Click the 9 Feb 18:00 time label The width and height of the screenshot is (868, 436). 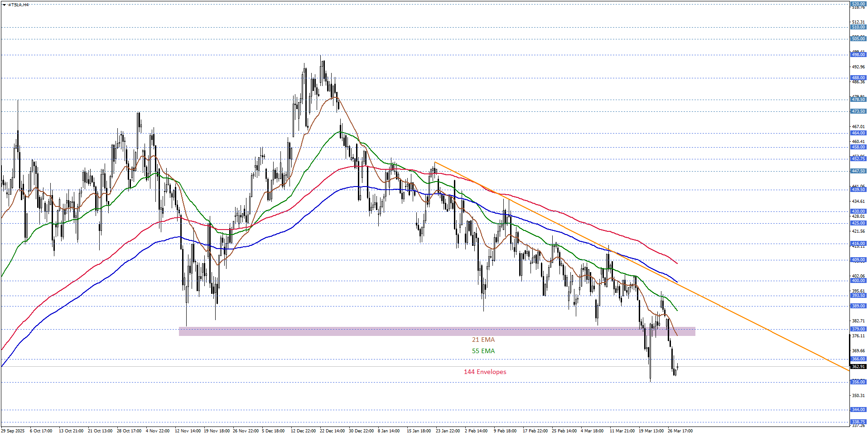pyautogui.click(x=505, y=431)
